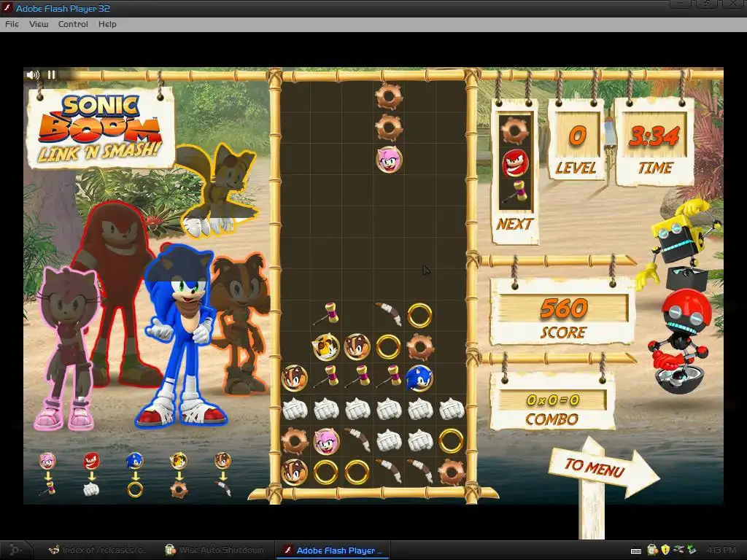Click Amy head icon in bottom legend
This screenshot has height=560, width=747.
[47, 461]
